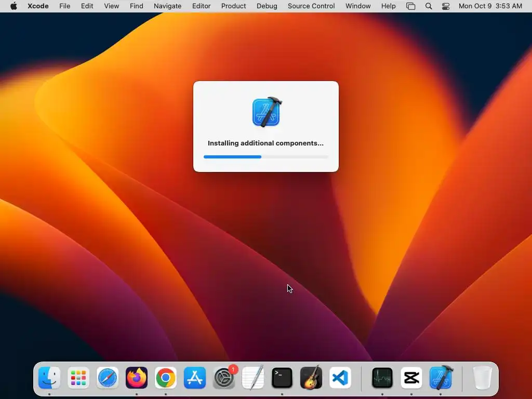Open the Debug menu
Screen dimensions: 532x399
click(267, 6)
